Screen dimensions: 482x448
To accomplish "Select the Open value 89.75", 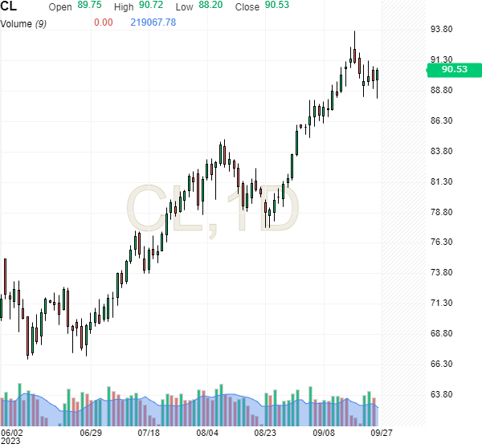I will click(x=89, y=6).
